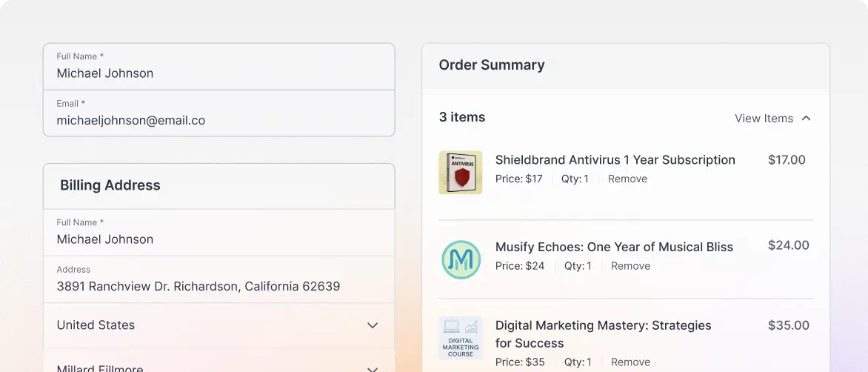The height and width of the screenshot is (372, 868).
Task: Edit the top Full Name field
Action: (x=219, y=67)
